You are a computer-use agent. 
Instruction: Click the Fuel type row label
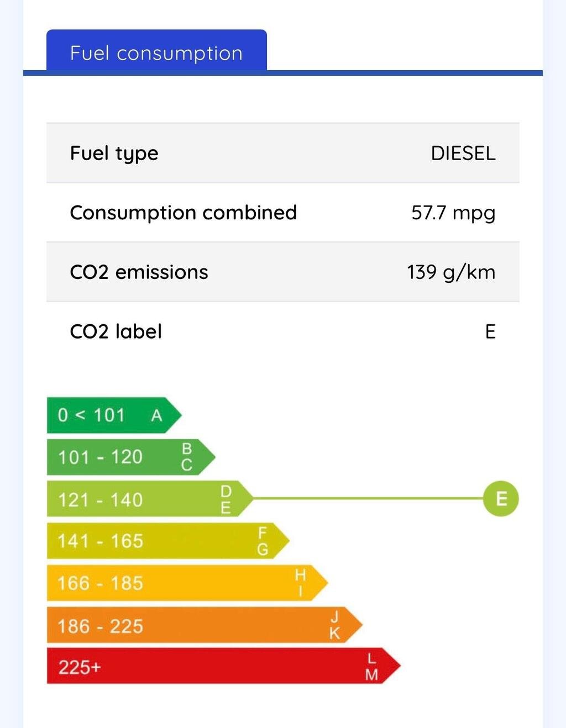coord(114,154)
